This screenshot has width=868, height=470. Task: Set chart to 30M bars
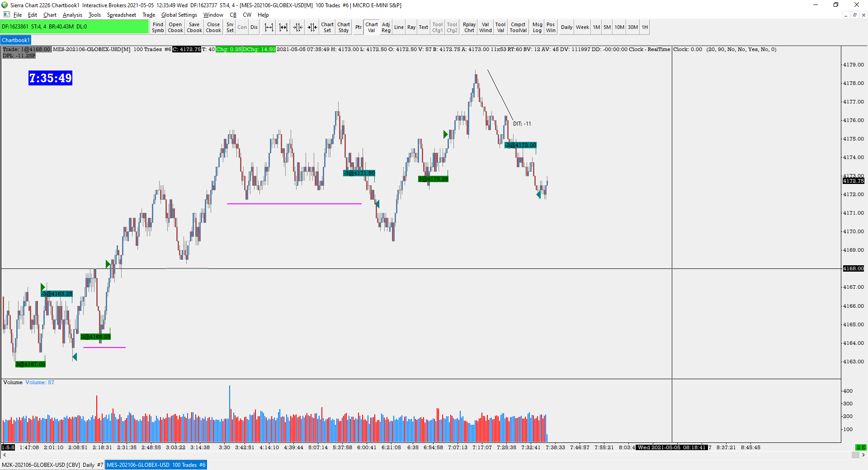point(633,27)
